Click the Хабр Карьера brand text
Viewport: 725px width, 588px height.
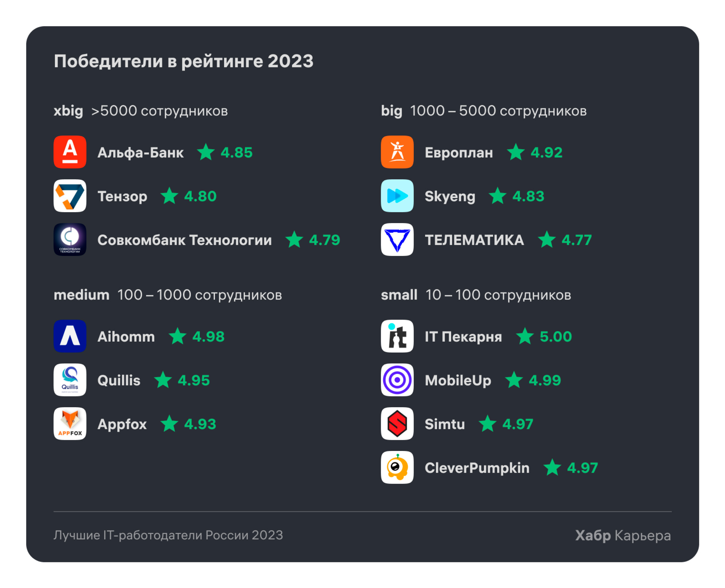623,535
